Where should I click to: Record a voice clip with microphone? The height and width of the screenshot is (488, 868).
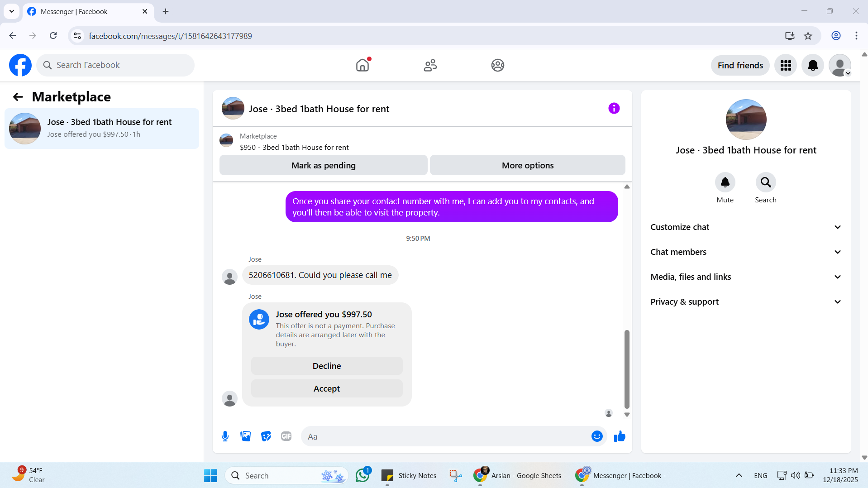(225, 436)
